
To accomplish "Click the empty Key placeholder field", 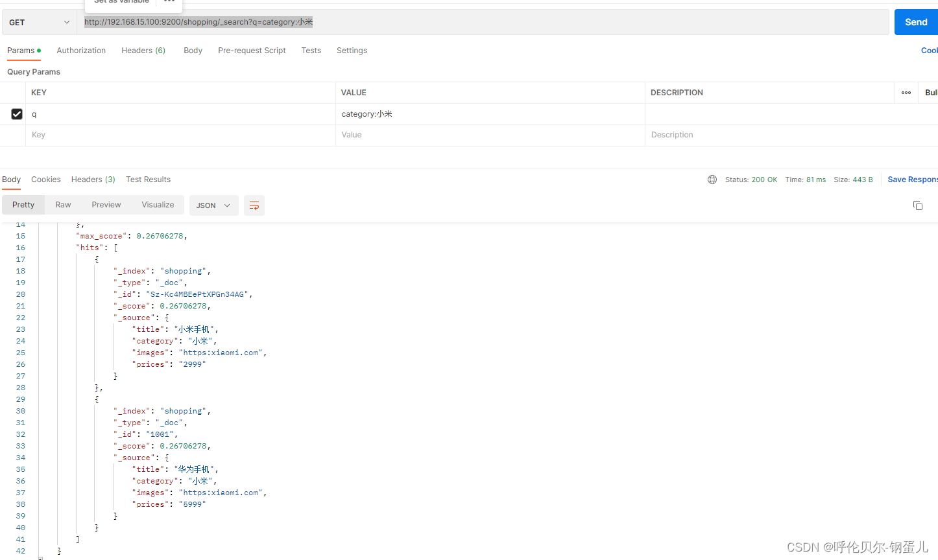I will point(180,135).
